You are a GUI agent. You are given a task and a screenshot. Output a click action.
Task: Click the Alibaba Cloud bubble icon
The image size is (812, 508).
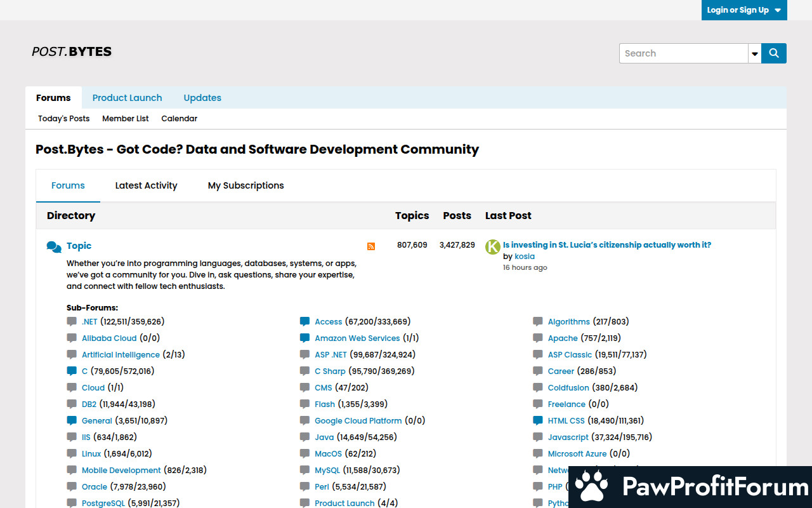coord(72,338)
